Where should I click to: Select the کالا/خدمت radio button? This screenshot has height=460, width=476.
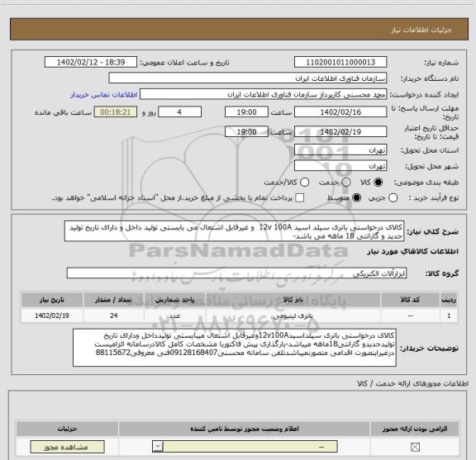coord(304,183)
